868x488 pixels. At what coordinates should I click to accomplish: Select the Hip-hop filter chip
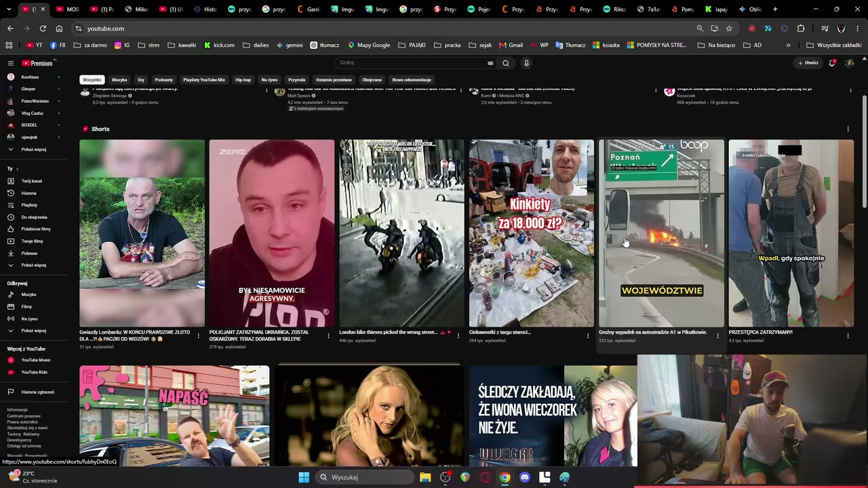coord(243,80)
